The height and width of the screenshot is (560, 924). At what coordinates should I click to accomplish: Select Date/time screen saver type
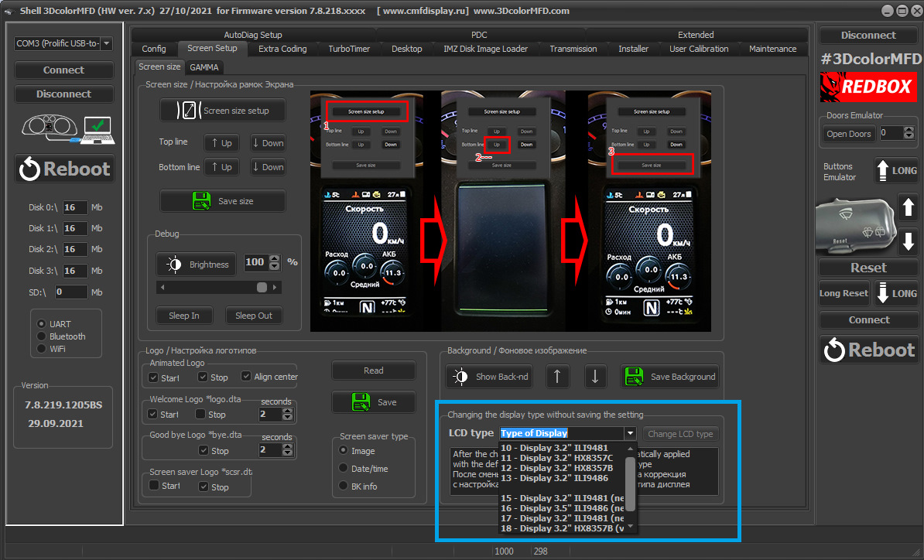click(x=344, y=469)
